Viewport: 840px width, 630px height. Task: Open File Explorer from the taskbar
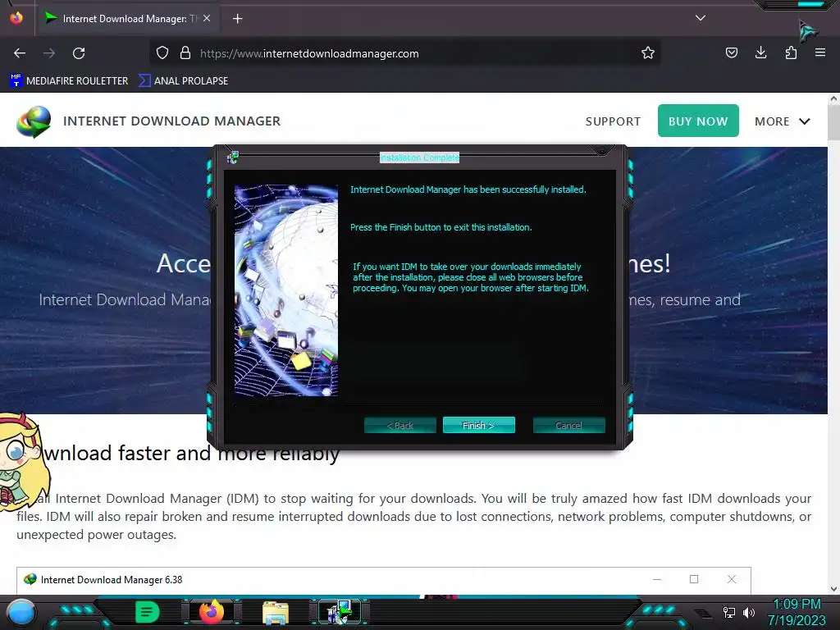point(276,613)
